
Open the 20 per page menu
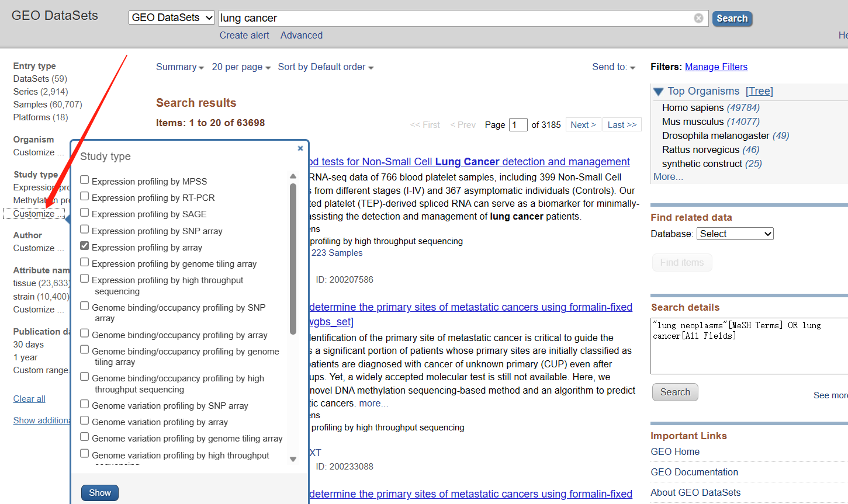point(241,67)
